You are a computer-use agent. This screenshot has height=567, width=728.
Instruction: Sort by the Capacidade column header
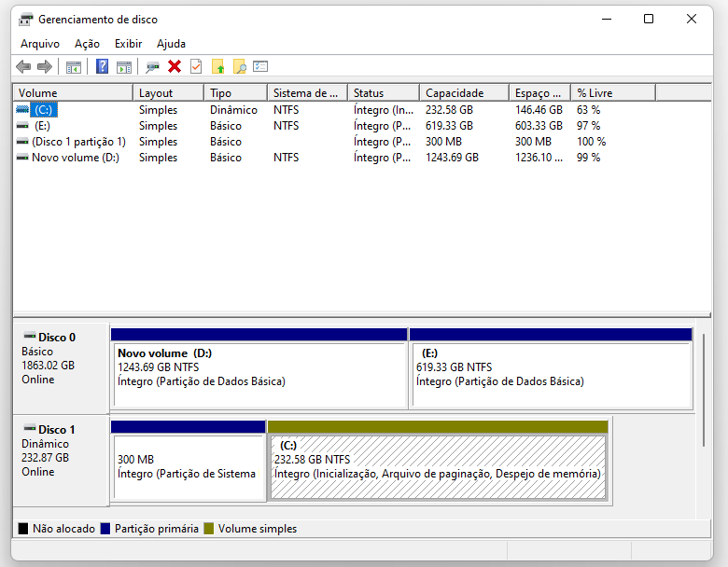tap(464, 93)
